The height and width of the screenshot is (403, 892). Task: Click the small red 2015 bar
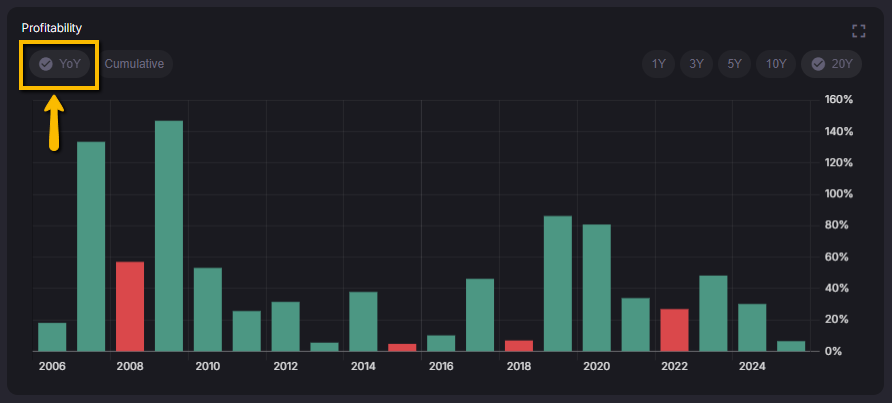pos(402,347)
